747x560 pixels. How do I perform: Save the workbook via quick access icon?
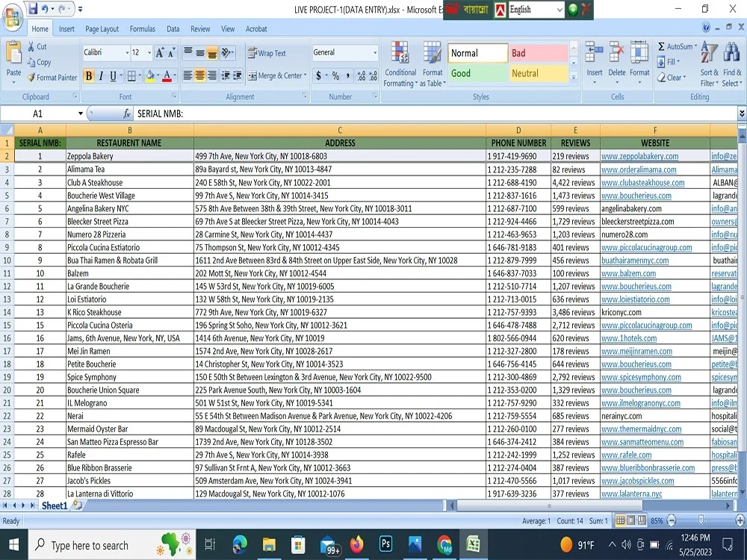pos(32,8)
